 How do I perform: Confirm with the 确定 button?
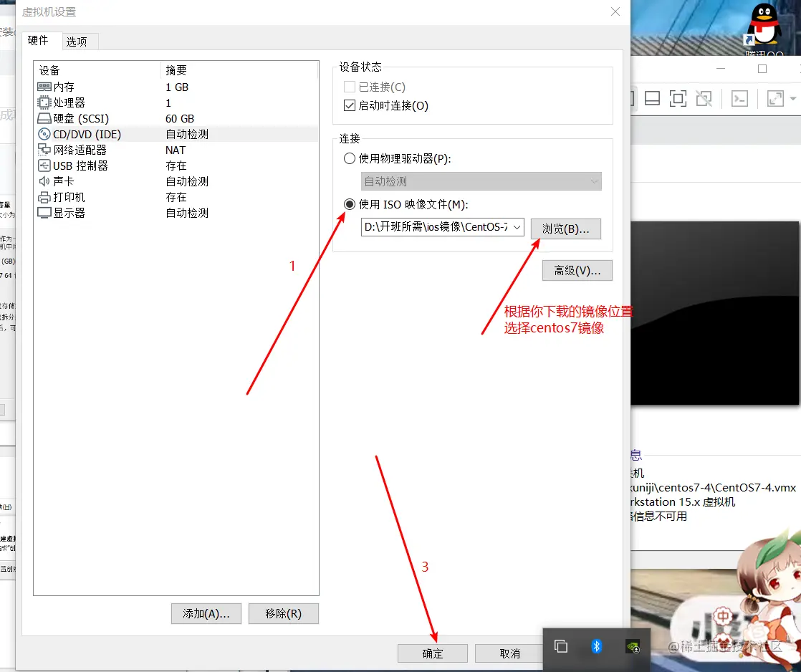point(432,653)
